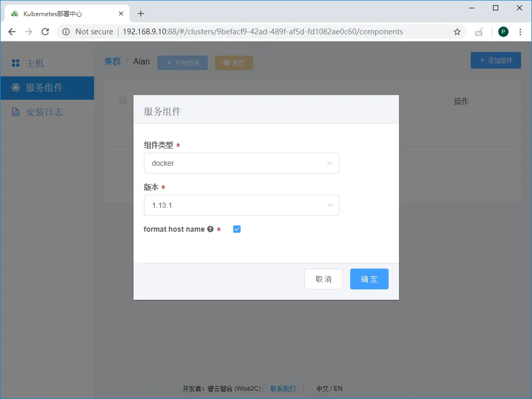Click the 操作 column header
Image resolution: width=532 pixels, height=399 pixels.
(x=461, y=101)
